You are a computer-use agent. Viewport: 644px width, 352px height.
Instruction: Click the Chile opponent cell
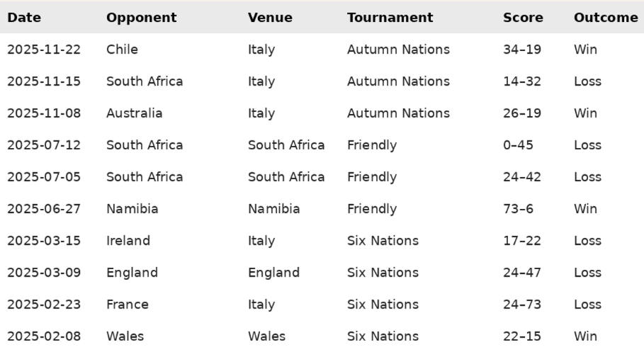point(122,50)
